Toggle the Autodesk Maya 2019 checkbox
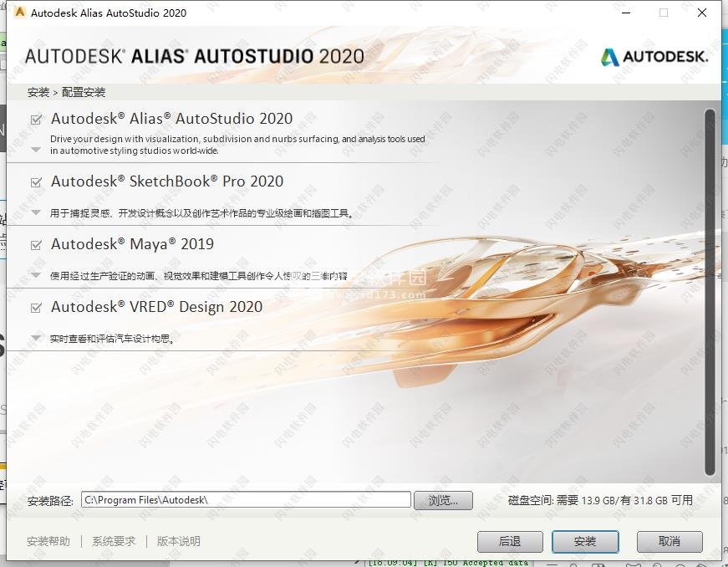The height and width of the screenshot is (567, 728). [x=36, y=245]
